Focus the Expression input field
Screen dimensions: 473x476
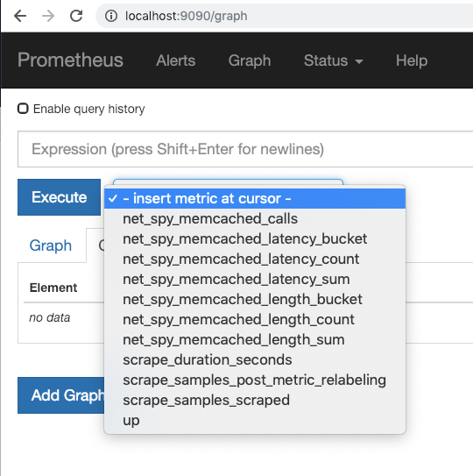(245, 149)
